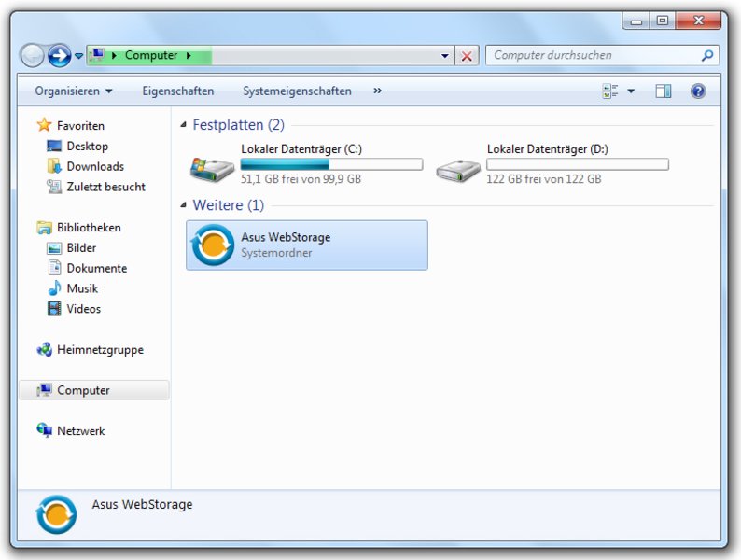Viewport: 741px width, 560px height.
Task: Click the Festplatten (2) group header
Action: tap(238, 125)
